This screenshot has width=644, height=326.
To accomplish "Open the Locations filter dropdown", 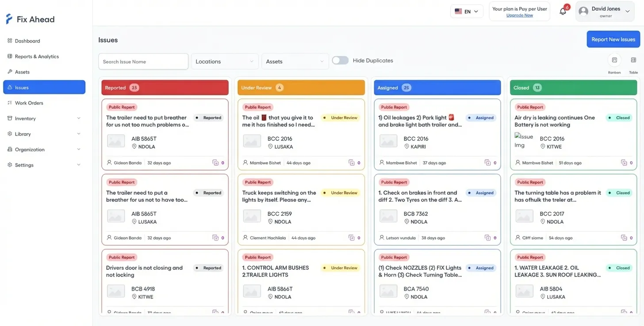I will pos(224,61).
